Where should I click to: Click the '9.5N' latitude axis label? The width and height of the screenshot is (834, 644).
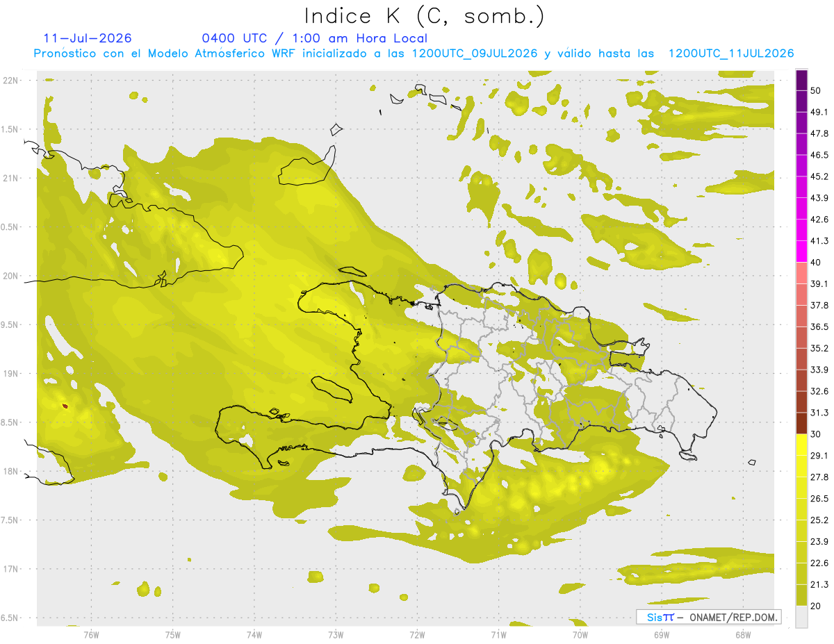click(10, 325)
